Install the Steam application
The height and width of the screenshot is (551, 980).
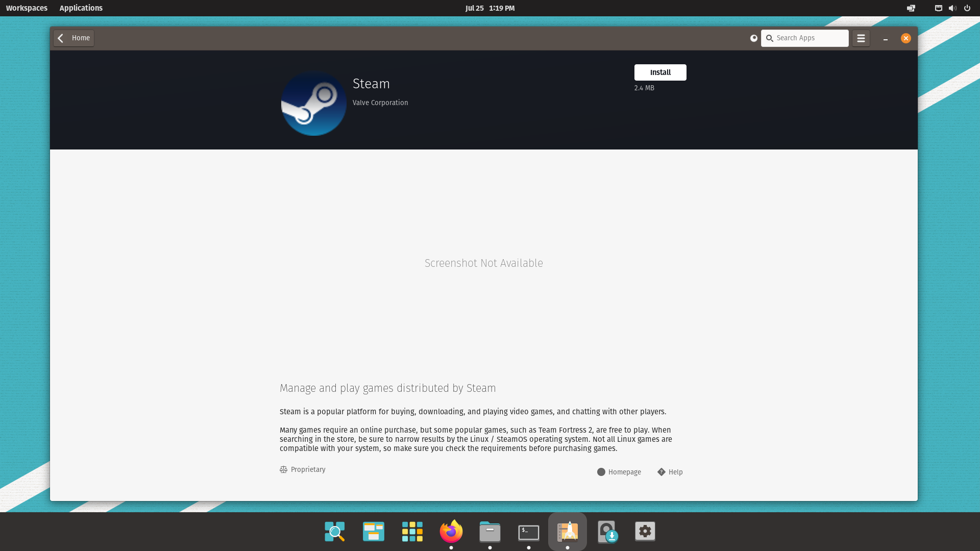pos(660,72)
